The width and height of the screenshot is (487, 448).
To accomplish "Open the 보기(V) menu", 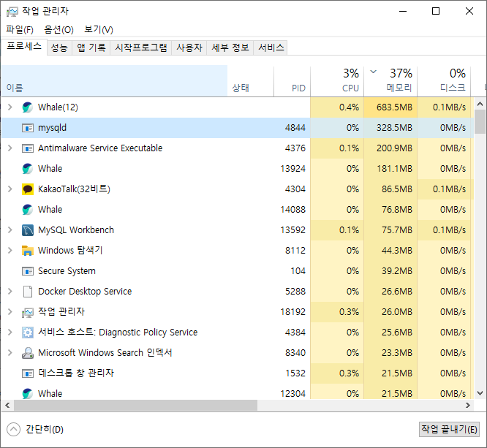I will click(99, 29).
